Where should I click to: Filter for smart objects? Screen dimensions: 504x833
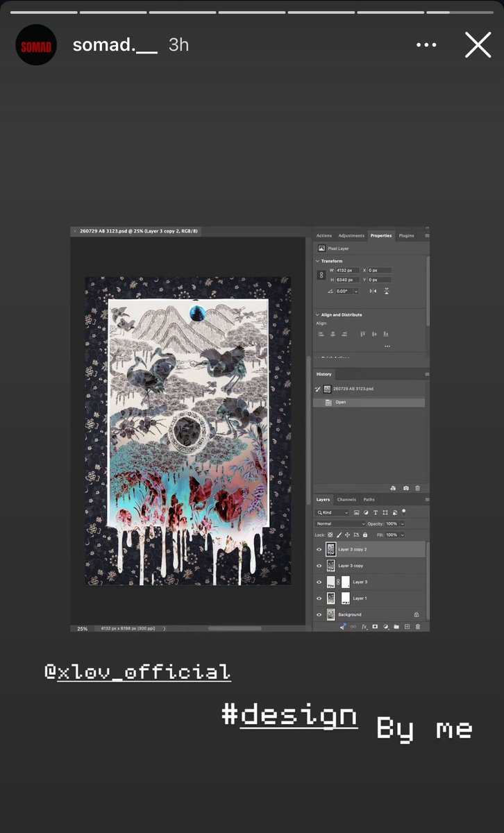tap(395, 512)
